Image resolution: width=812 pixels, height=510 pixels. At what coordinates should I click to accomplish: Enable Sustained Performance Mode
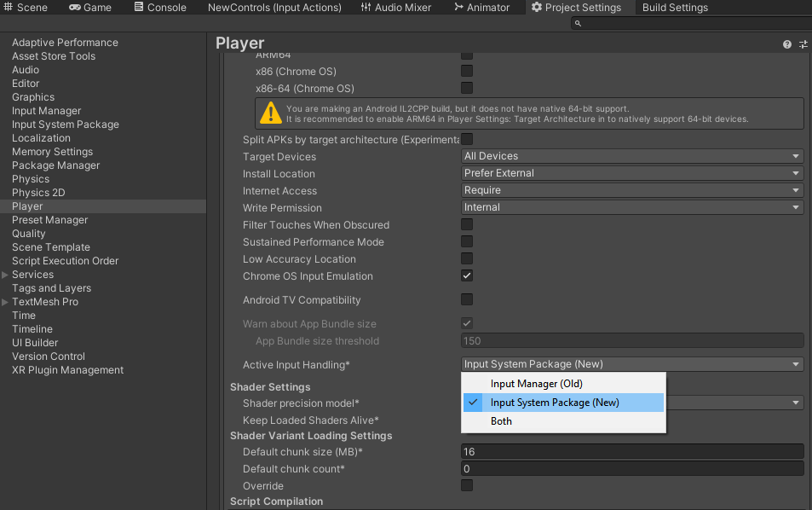pos(467,242)
